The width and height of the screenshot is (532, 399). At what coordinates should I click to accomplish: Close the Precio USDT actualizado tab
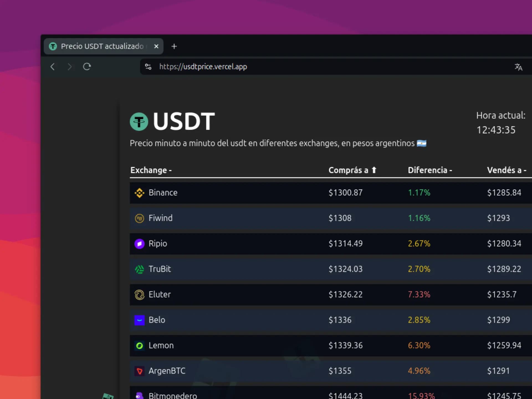click(156, 46)
